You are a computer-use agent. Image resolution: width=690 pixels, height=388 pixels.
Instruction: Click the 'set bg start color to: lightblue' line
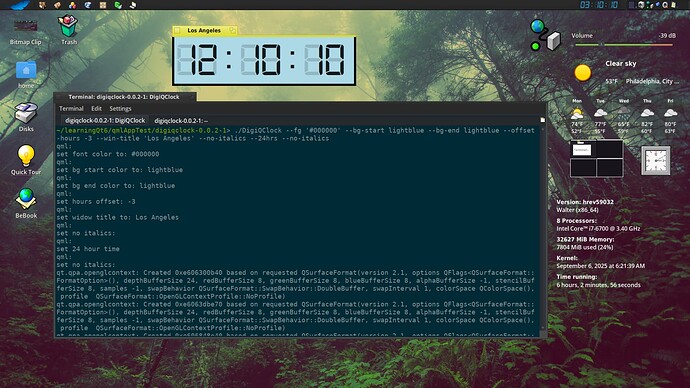point(120,170)
